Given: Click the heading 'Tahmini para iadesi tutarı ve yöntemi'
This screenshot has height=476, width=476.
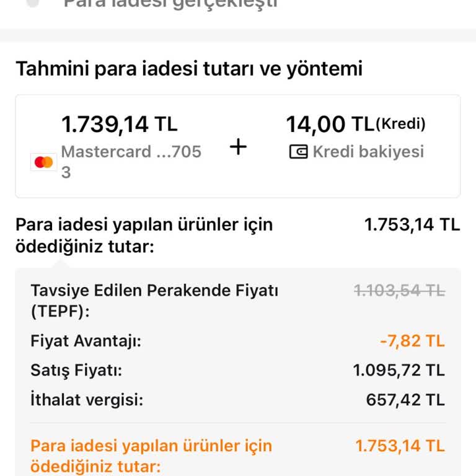Looking at the screenshot, I should [x=188, y=69].
